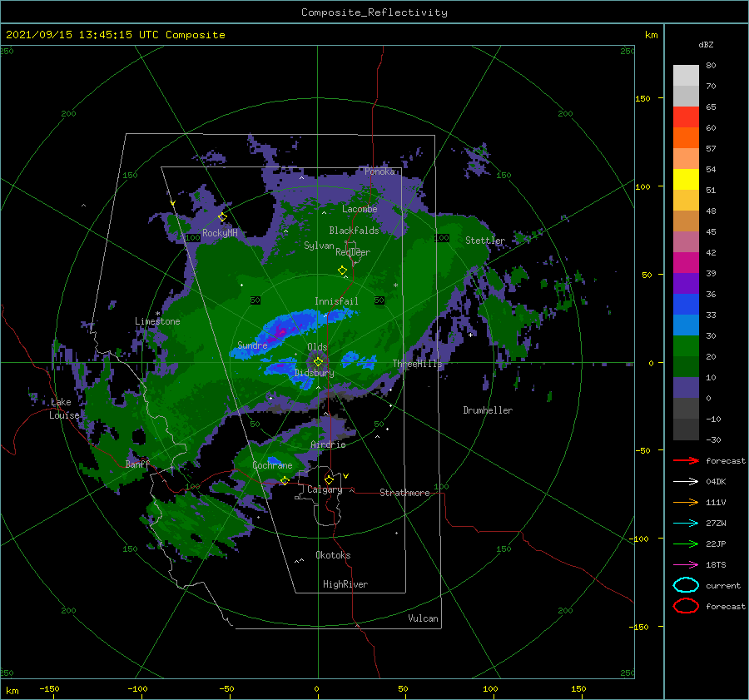749x700 pixels.
Task: Click the current legend label text
Action: pos(723,586)
